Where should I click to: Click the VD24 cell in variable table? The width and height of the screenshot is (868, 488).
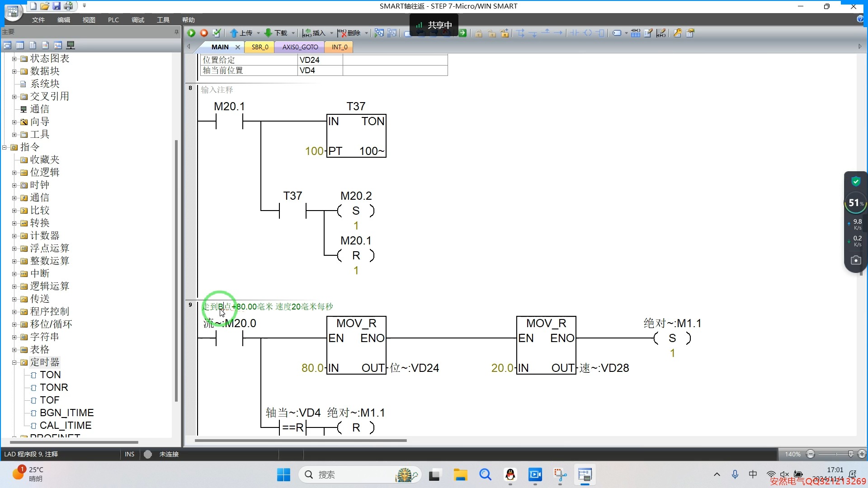point(320,60)
